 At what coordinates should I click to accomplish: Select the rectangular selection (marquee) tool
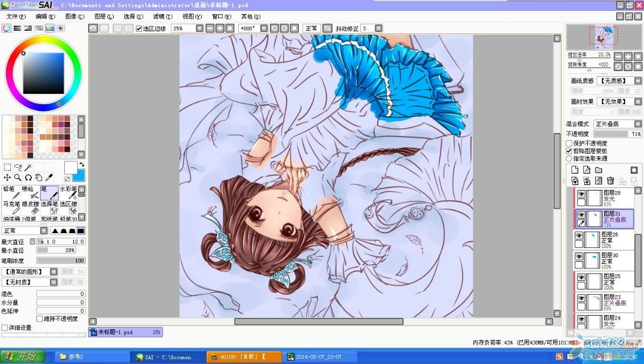(x=7, y=167)
